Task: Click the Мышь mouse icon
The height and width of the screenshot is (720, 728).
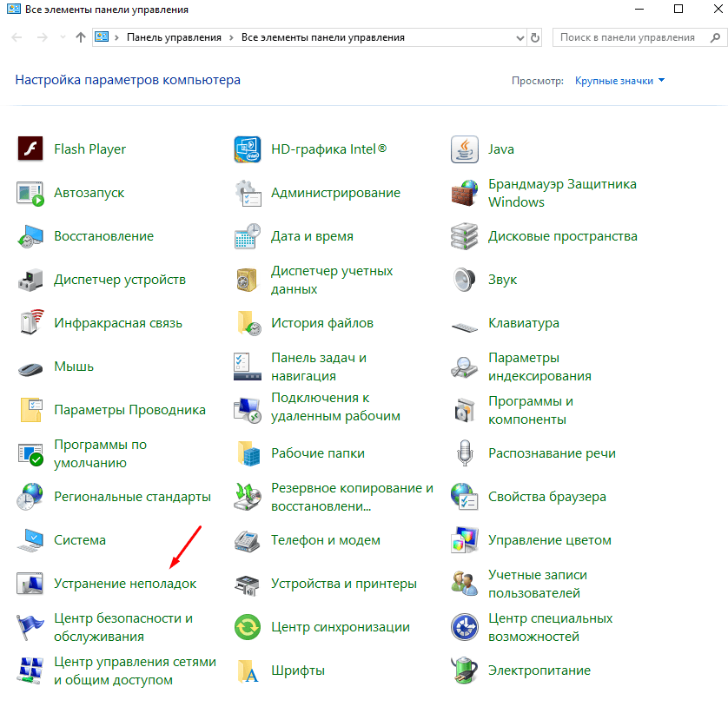Action: pos(30,369)
